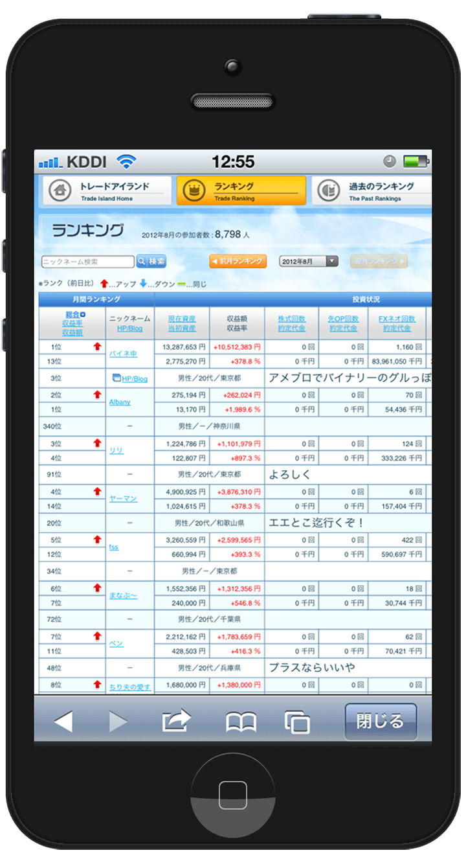Screen dimensions: 466x868
Task: Click the 前月ランキング button
Action: click(238, 261)
